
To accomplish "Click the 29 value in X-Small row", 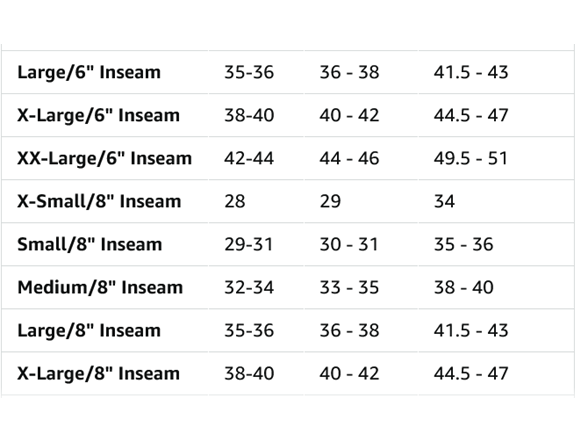I will [330, 201].
